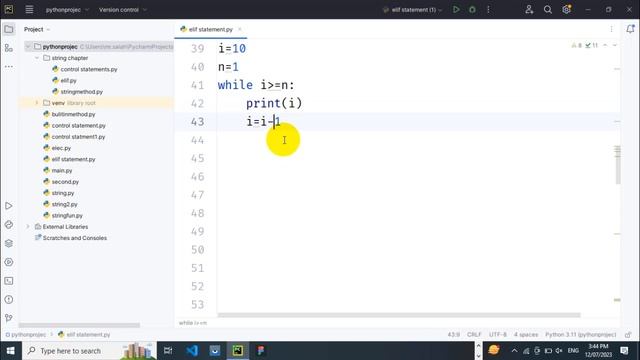Collapse the string chapter folder
Viewport: 640px width, 360px height.
[37, 58]
